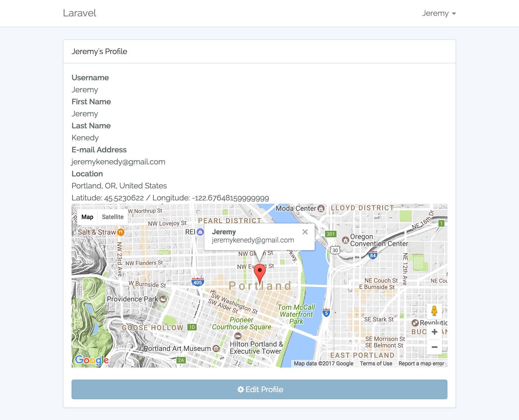Click the I-405 highway shield
The height and width of the screenshot is (420, 519).
click(197, 282)
